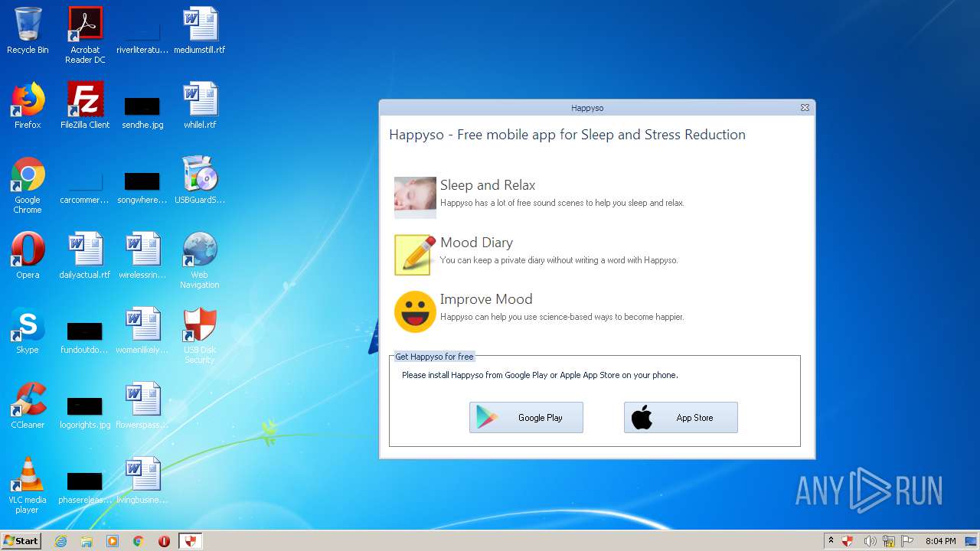
Task: Click the USB Disk Security shield tray icon
Action: tap(848, 541)
